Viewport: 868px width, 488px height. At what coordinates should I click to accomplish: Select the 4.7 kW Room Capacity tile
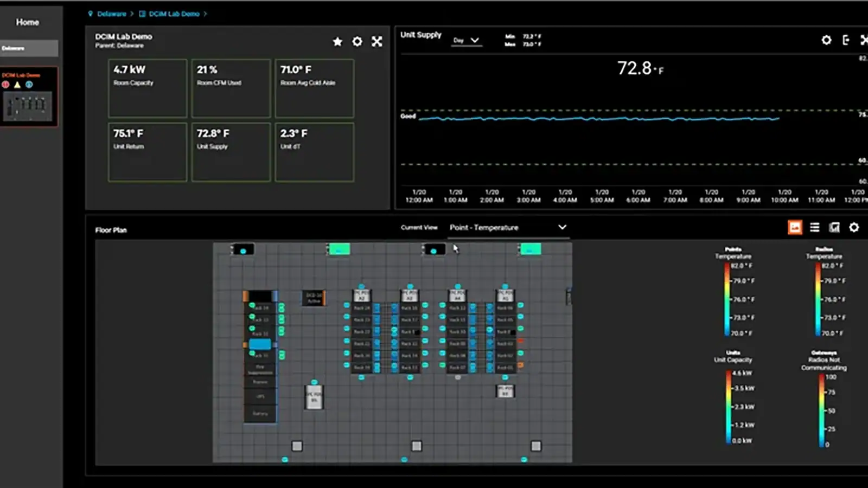(x=148, y=88)
